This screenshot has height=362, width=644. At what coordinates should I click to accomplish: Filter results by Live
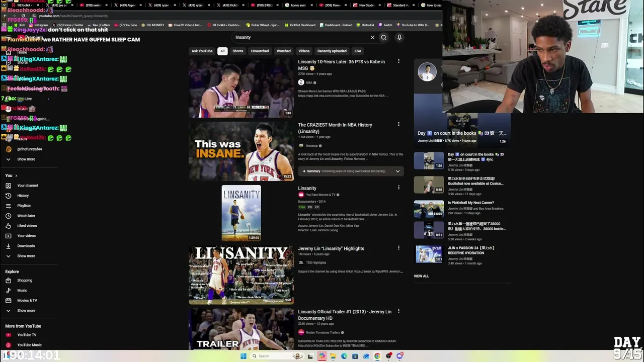pyautogui.click(x=358, y=51)
